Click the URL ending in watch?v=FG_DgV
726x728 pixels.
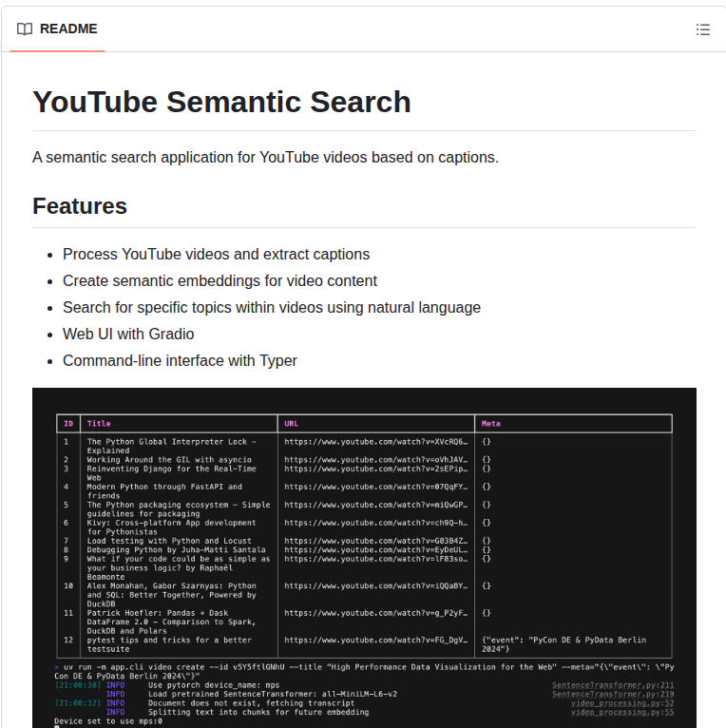point(376,640)
